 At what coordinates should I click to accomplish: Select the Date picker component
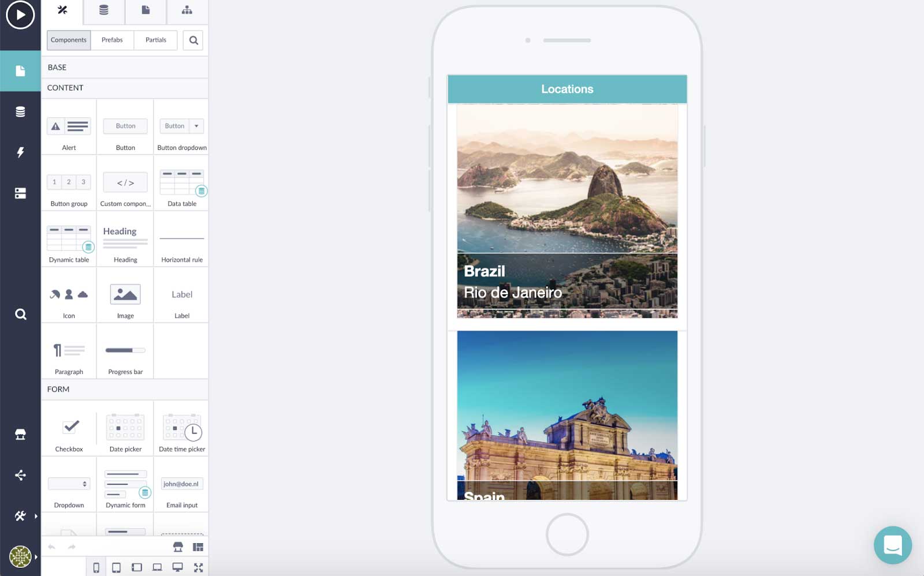point(125,428)
